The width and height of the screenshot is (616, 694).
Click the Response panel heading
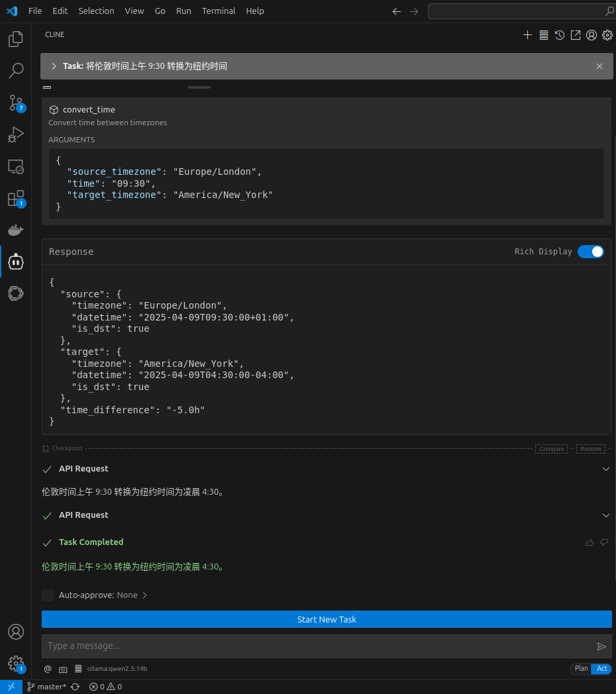click(x=71, y=252)
